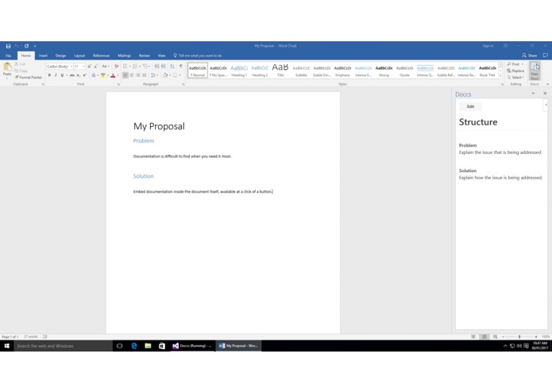552x392 pixels.
Task: Switch to the Design ribbon tab
Action: 60,56
